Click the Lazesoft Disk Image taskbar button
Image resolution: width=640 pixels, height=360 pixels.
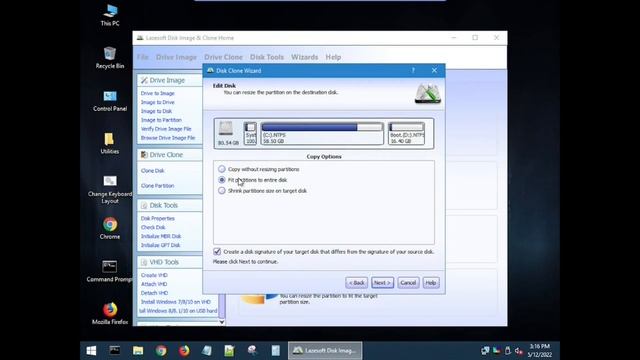(325, 351)
